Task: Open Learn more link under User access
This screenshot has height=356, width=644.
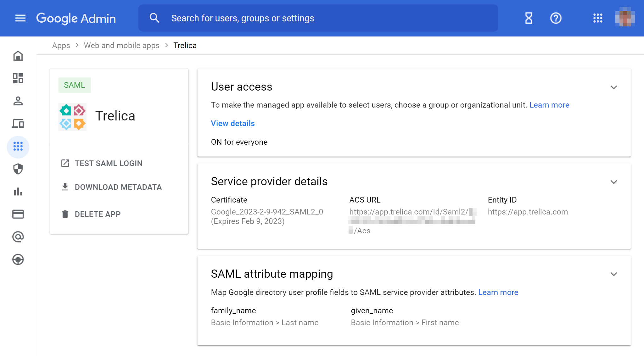Action: (x=549, y=105)
